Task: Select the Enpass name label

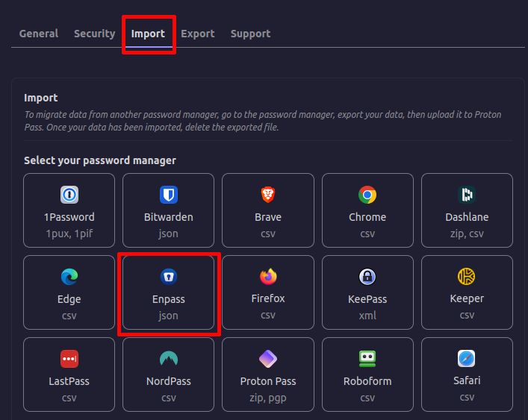Action: pos(168,299)
